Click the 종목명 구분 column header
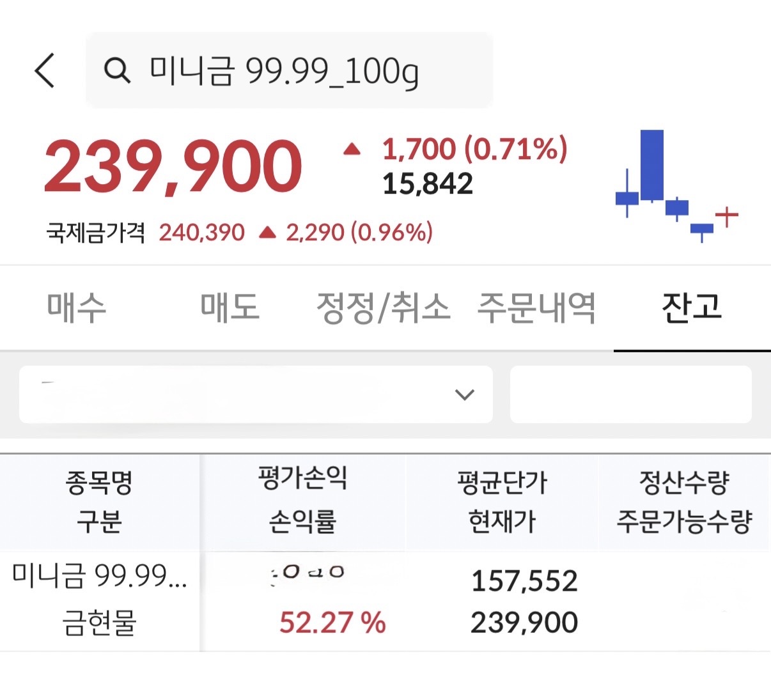 click(x=99, y=502)
